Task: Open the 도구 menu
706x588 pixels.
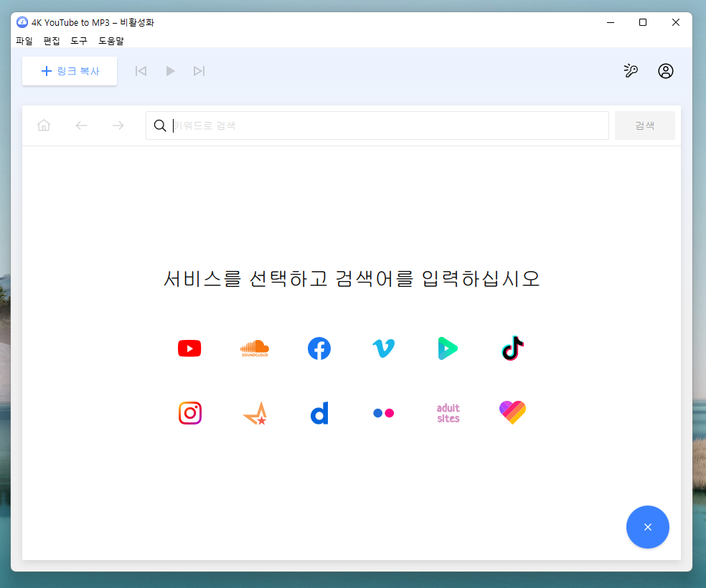Action: (x=79, y=41)
